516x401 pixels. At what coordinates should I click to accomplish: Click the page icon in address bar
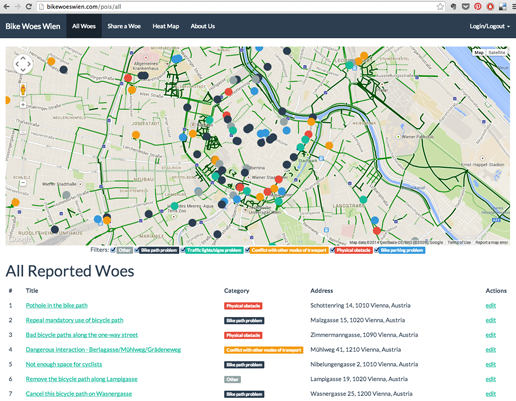pyautogui.click(x=42, y=7)
